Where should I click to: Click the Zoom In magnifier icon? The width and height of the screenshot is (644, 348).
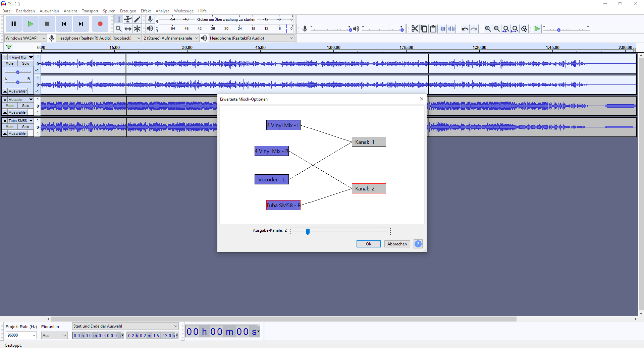pos(488,29)
